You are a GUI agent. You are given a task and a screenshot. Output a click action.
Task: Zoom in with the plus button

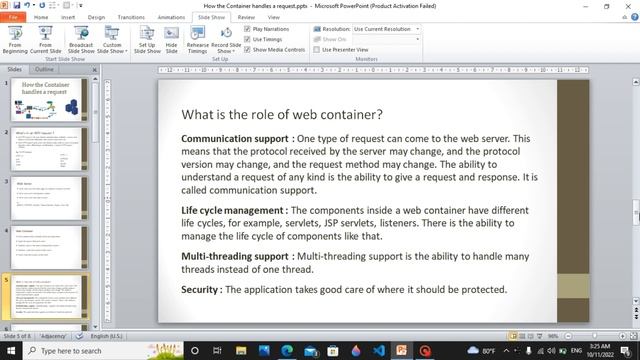click(622, 336)
